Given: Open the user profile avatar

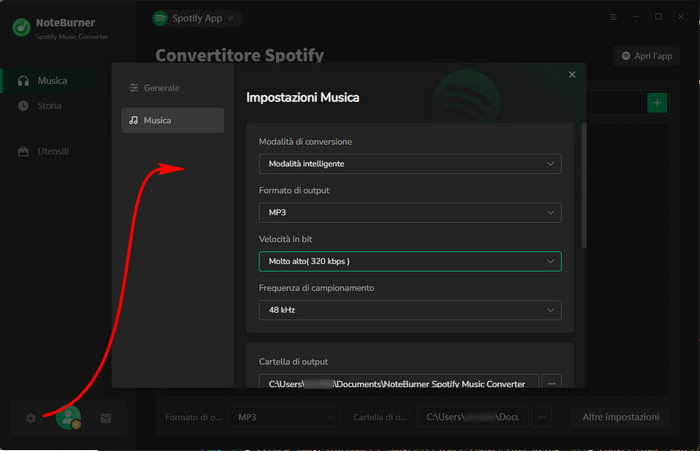Looking at the screenshot, I should [x=68, y=418].
